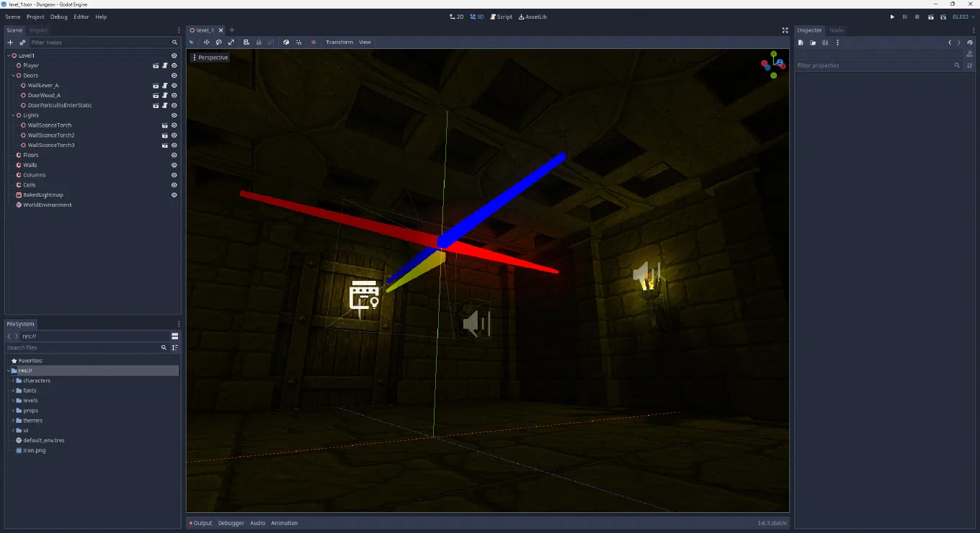Load an existing resource in Inspector

[813, 42]
